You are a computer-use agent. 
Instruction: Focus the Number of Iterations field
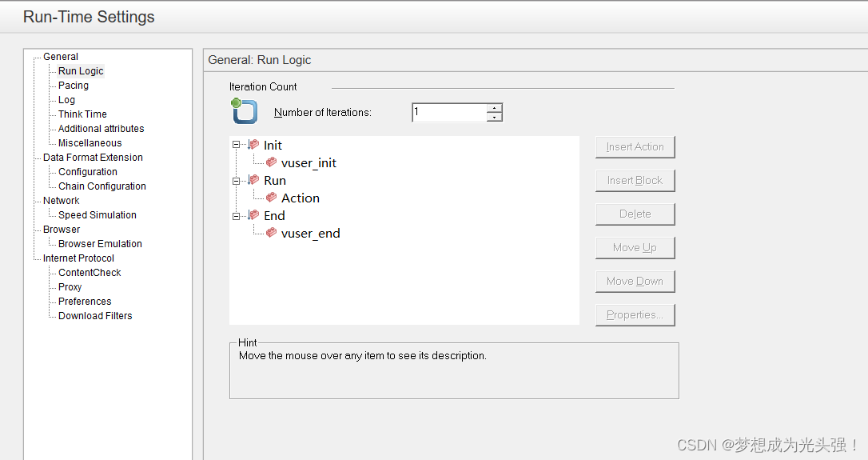click(x=449, y=112)
